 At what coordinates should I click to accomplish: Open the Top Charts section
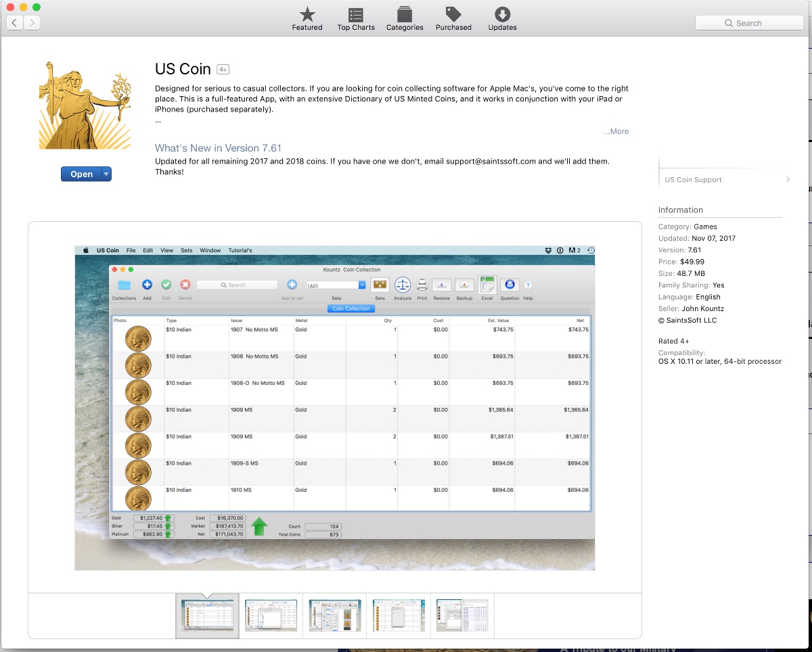click(x=356, y=18)
